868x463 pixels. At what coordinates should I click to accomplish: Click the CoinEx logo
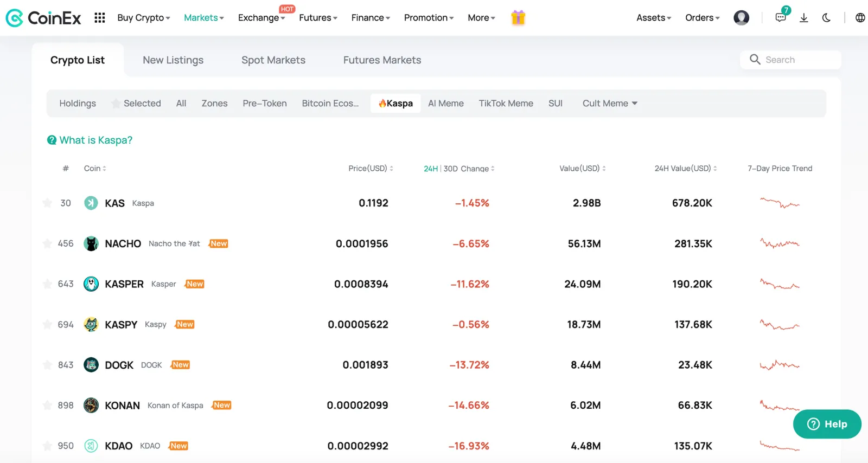pyautogui.click(x=43, y=18)
